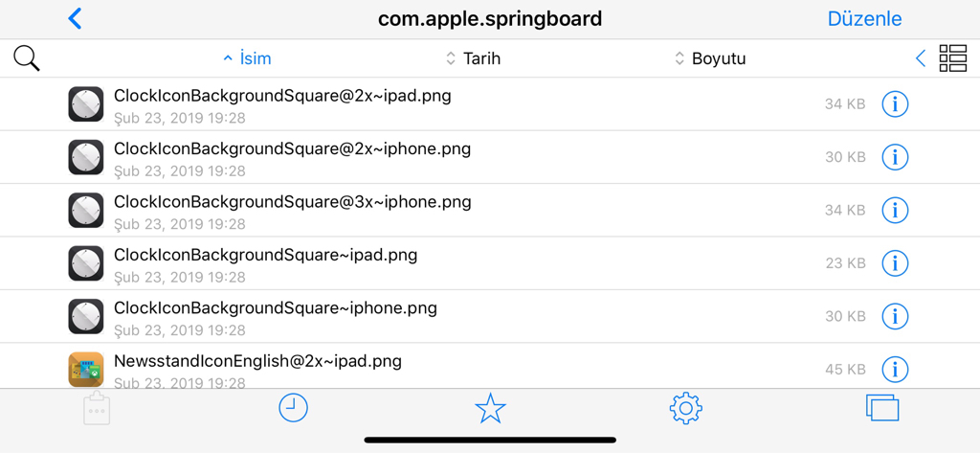Screen dimensions: 980x453
Task: Collapse toolbar with blue chevron
Action: pos(921,58)
